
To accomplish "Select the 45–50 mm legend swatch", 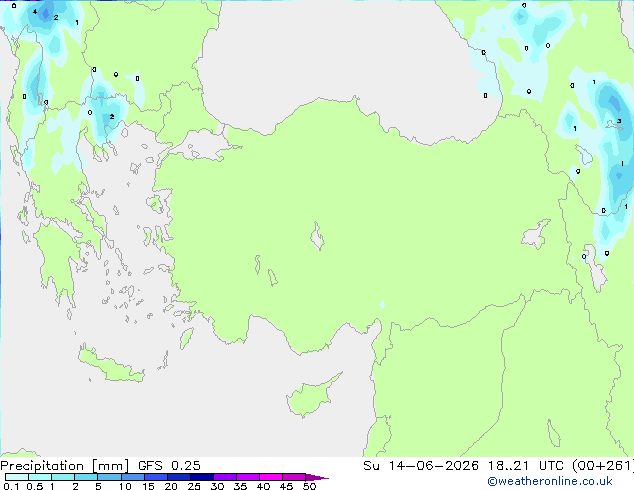I will pyautogui.click(x=294, y=477).
